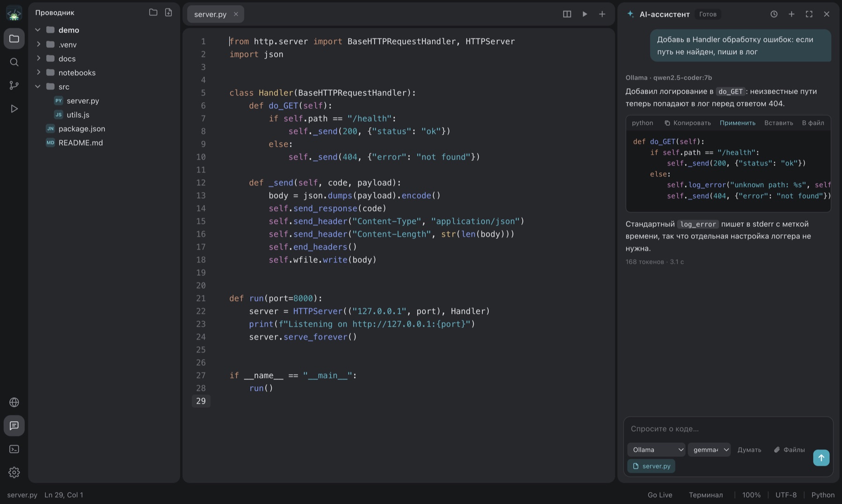Screen dimensions: 842x504
Task: Apply suggested code with Применить
Action: [737, 123]
